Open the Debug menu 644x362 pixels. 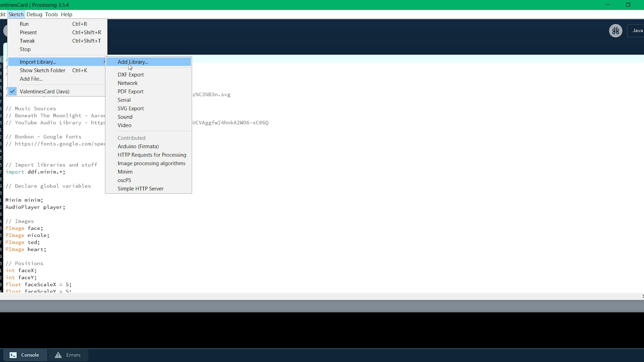click(34, 14)
